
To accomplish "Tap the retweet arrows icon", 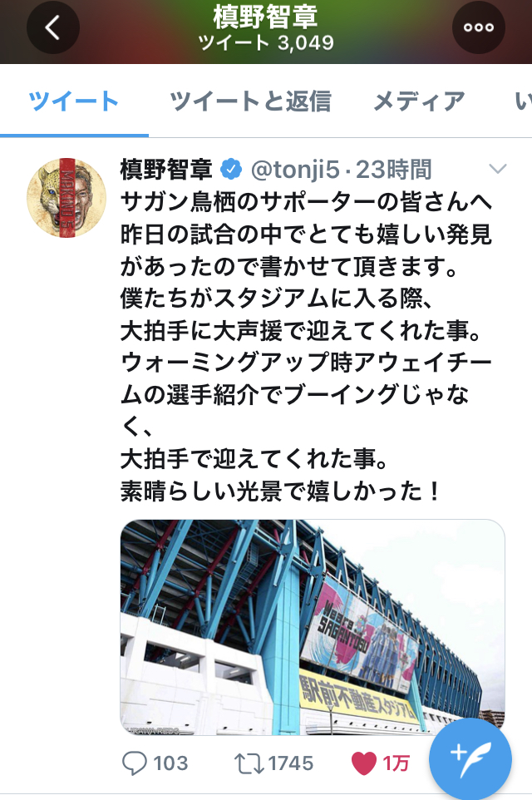I will point(249,763).
